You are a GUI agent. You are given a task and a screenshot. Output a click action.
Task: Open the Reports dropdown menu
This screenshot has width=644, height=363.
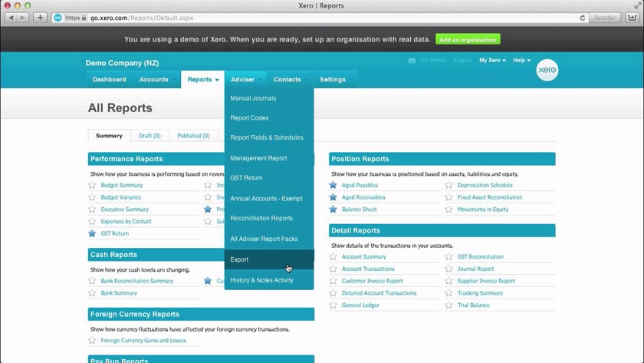(x=203, y=79)
